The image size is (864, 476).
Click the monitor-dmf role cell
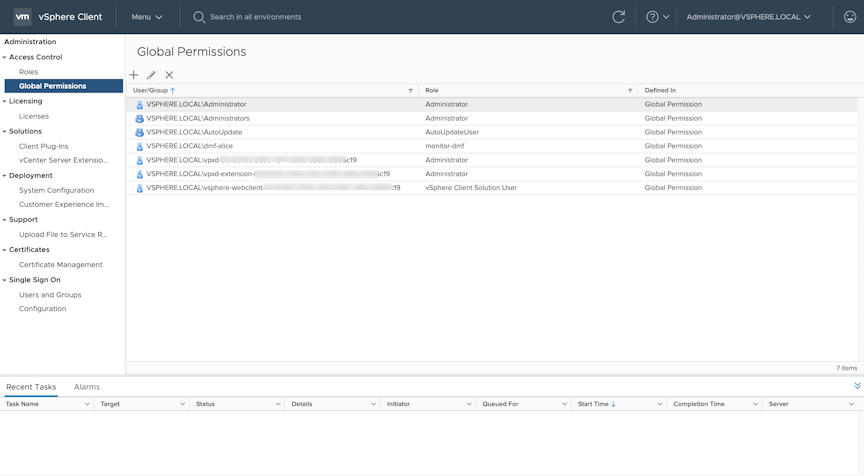click(x=445, y=146)
